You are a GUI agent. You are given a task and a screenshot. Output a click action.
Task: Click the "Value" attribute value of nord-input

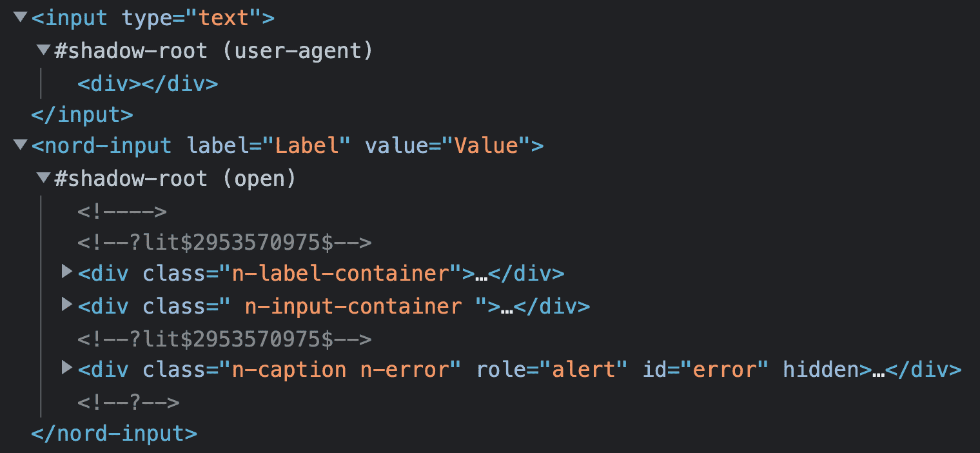pos(486,146)
